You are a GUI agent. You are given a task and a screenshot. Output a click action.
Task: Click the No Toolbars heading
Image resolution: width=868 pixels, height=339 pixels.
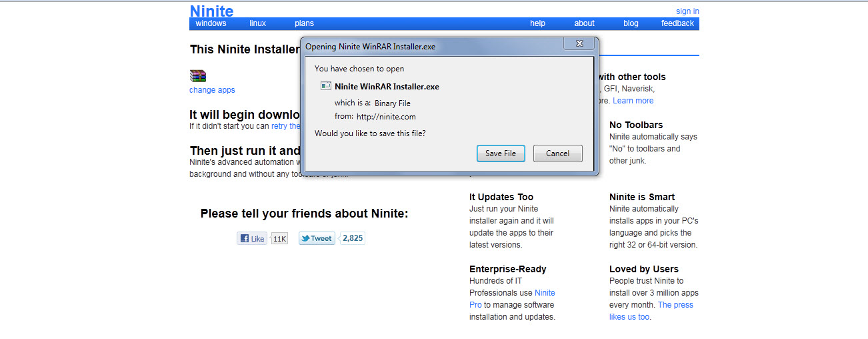(636, 125)
